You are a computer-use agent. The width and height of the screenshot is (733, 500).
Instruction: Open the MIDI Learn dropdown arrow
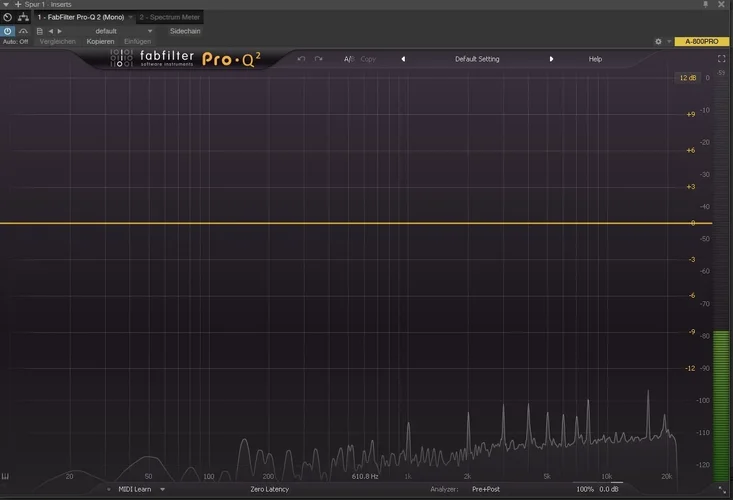click(163, 489)
